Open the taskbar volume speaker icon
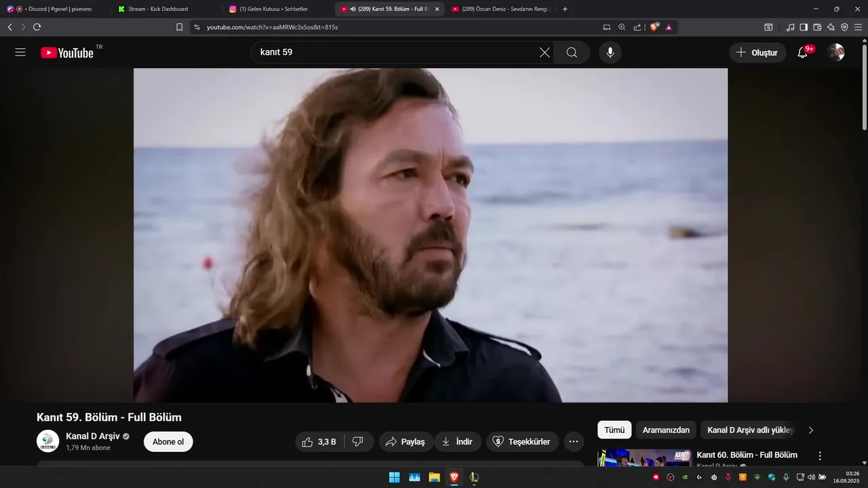The height and width of the screenshot is (488, 868). pyautogui.click(x=811, y=477)
